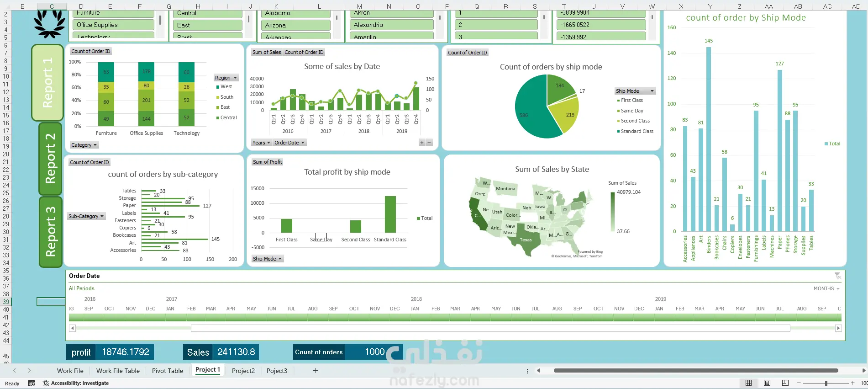
Task: Switch to the Pivot Table sheet tab
Action: coord(168,371)
